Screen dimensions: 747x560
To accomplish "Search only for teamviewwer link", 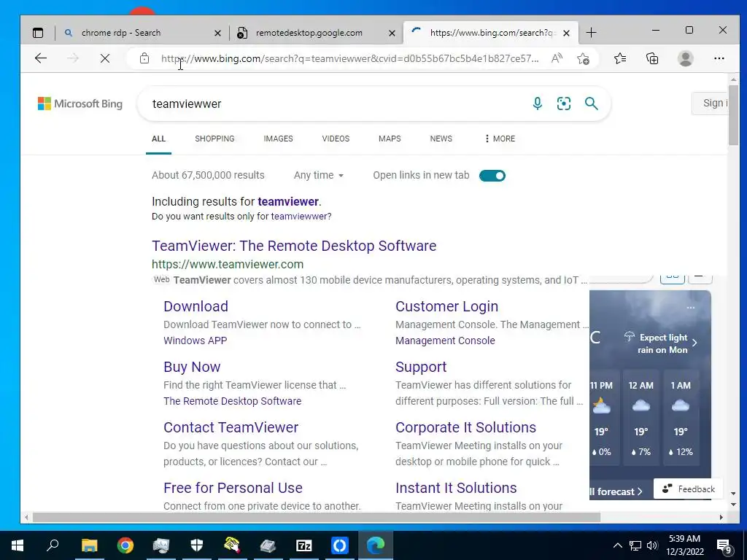I will tap(301, 216).
